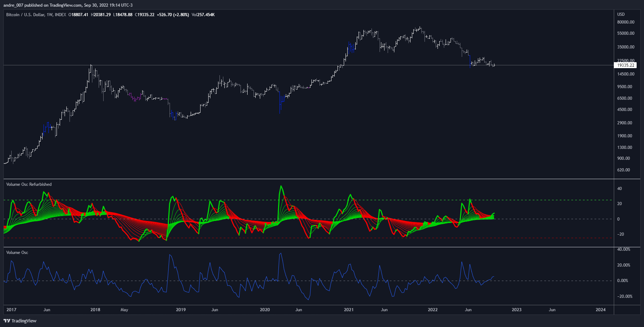Click the 2900.00 price axis label
The height and width of the screenshot is (327, 644).
625,123
